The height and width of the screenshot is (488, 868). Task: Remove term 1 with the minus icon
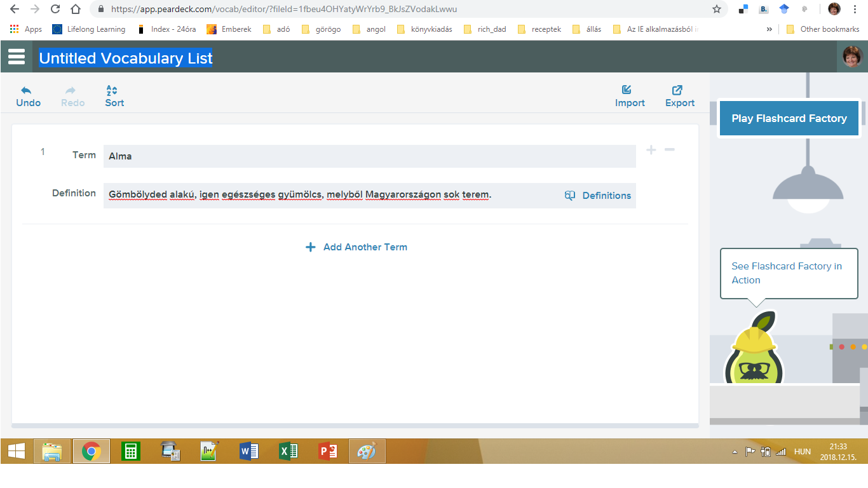point(669,150)
